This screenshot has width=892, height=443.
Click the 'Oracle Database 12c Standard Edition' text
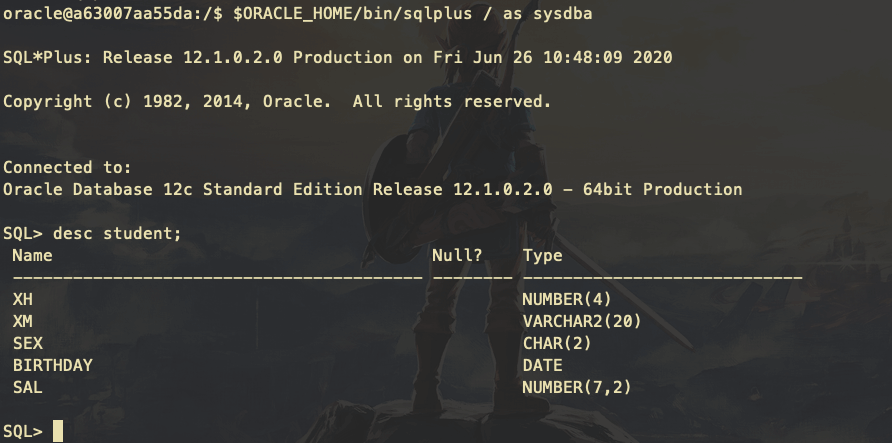tap(183, 189)
